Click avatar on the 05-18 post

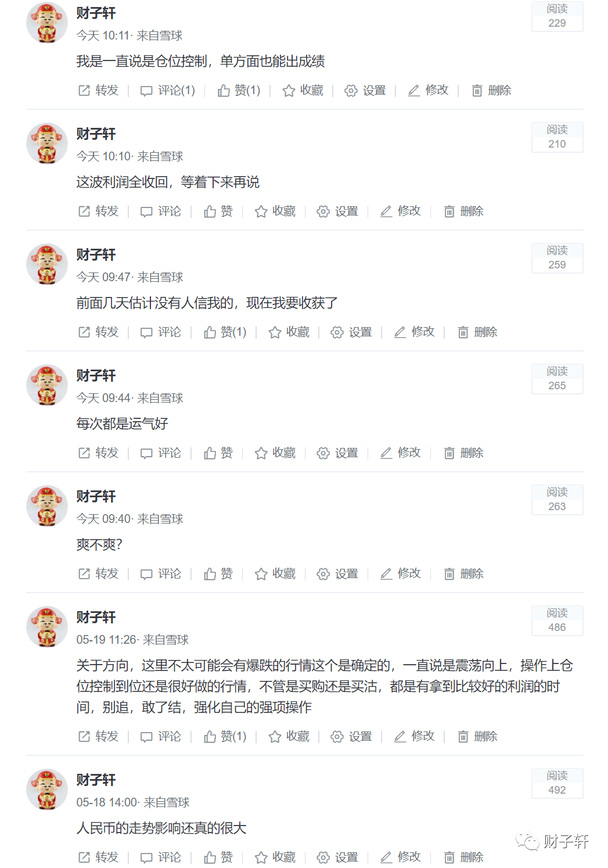[x=47, y=789]
